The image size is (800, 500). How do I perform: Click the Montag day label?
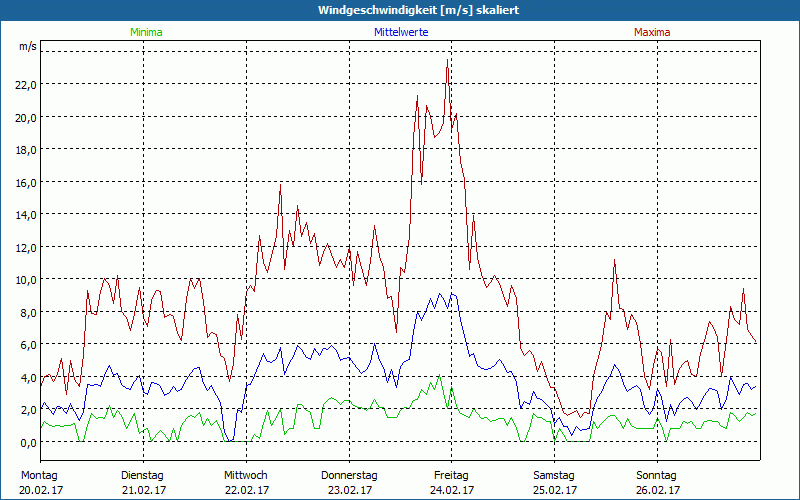pyautogui.click(x=39, y=476)
